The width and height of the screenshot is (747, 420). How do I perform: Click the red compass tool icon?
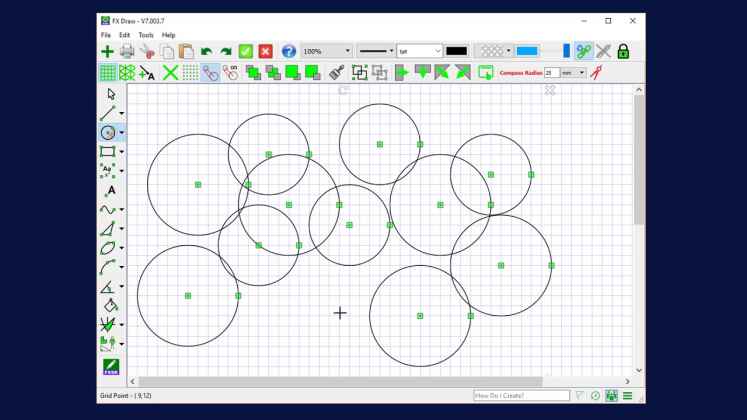coord(597,73)
